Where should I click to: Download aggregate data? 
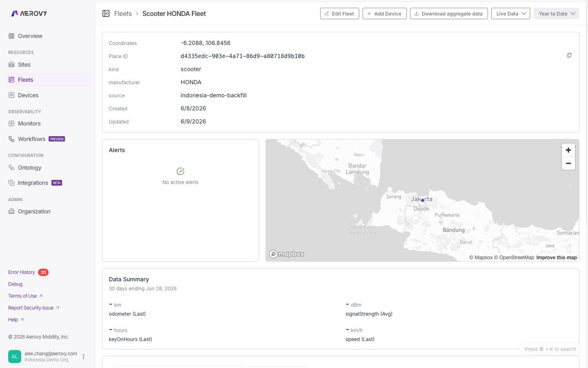pyautogui.click(x=449, y=13)
